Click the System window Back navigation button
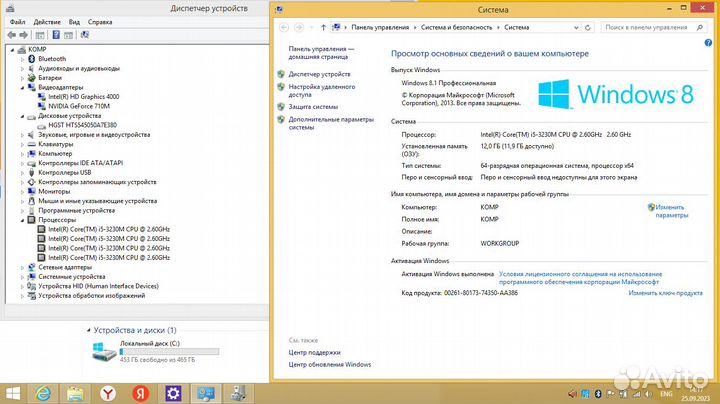 [x=284, y=28]
